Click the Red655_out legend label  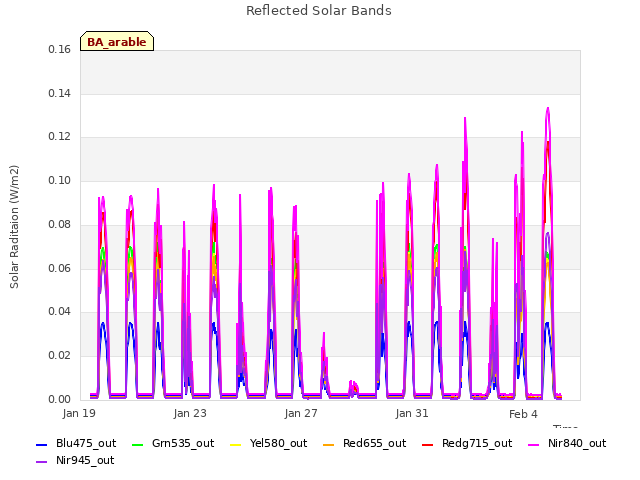374,443
